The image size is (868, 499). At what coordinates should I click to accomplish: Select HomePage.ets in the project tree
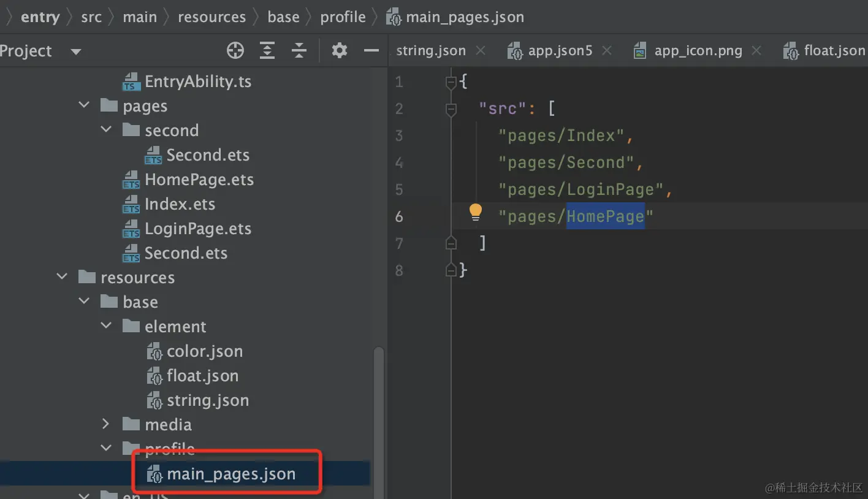[199, 180]
